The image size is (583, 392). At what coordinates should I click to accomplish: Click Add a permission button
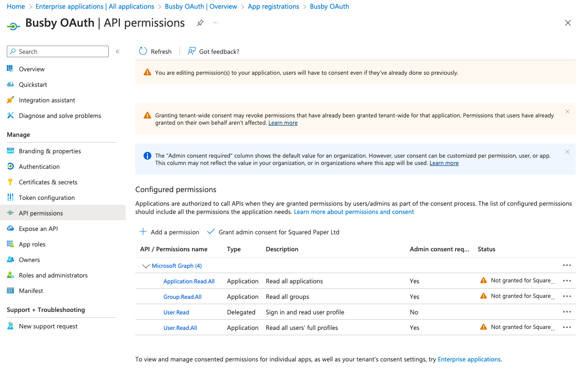(x=169, y=232)
